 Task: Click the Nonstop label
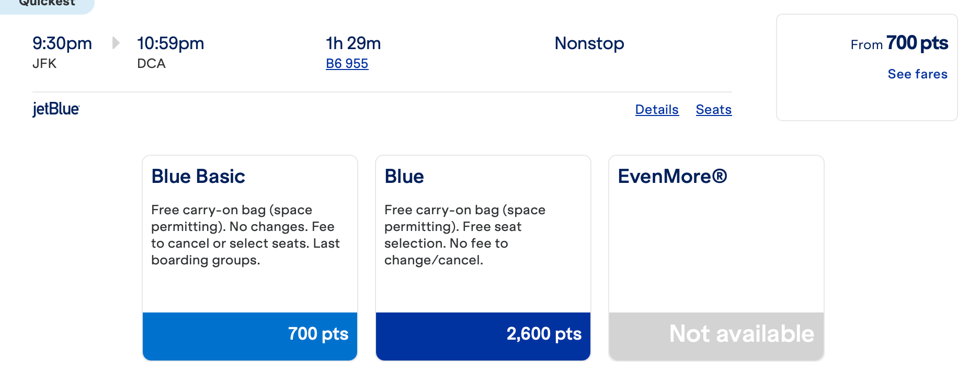point(589,43)
